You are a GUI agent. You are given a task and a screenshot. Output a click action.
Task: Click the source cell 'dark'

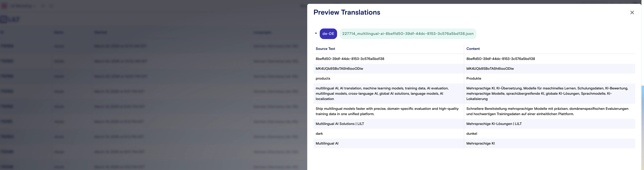(319, 133)
